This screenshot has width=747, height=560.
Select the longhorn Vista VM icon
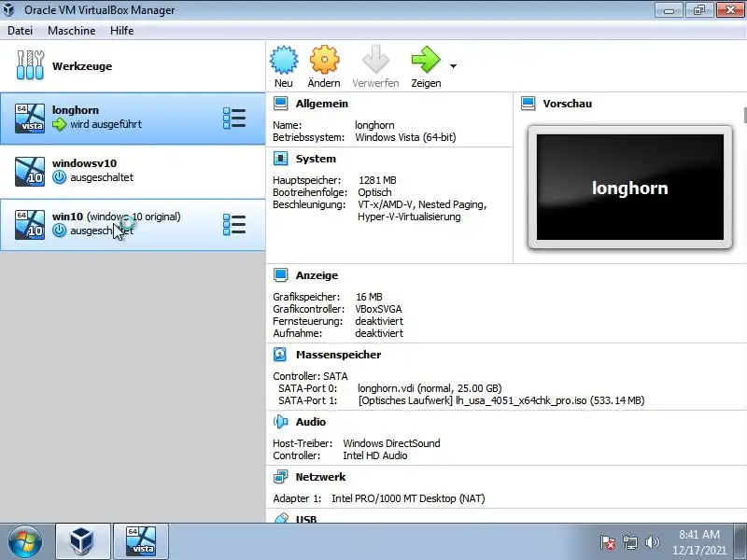[30, 119]
